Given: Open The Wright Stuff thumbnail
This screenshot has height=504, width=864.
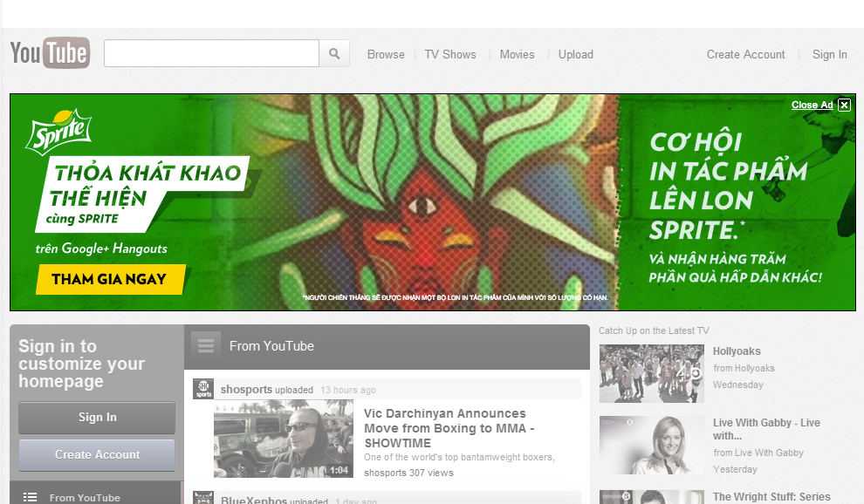Looking at the screenshot, I should [x=652, y=497].
